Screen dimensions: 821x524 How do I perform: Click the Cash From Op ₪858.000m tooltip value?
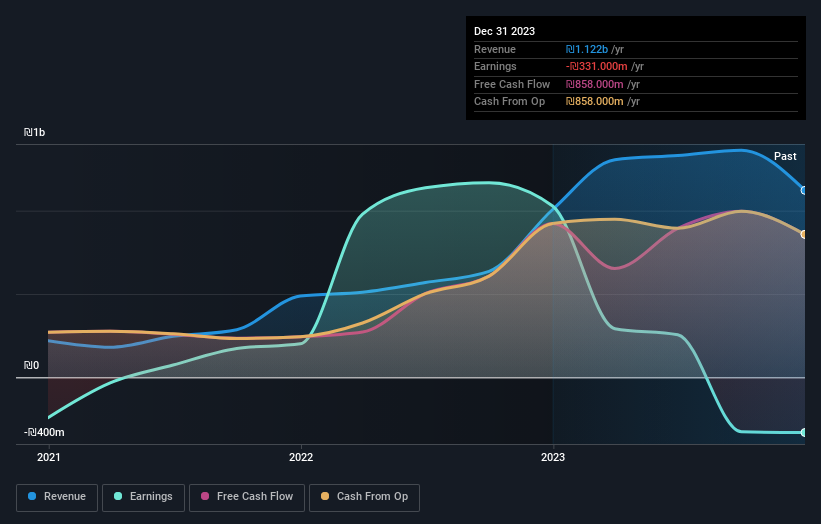pyautogui.click(x=594, y=102)
